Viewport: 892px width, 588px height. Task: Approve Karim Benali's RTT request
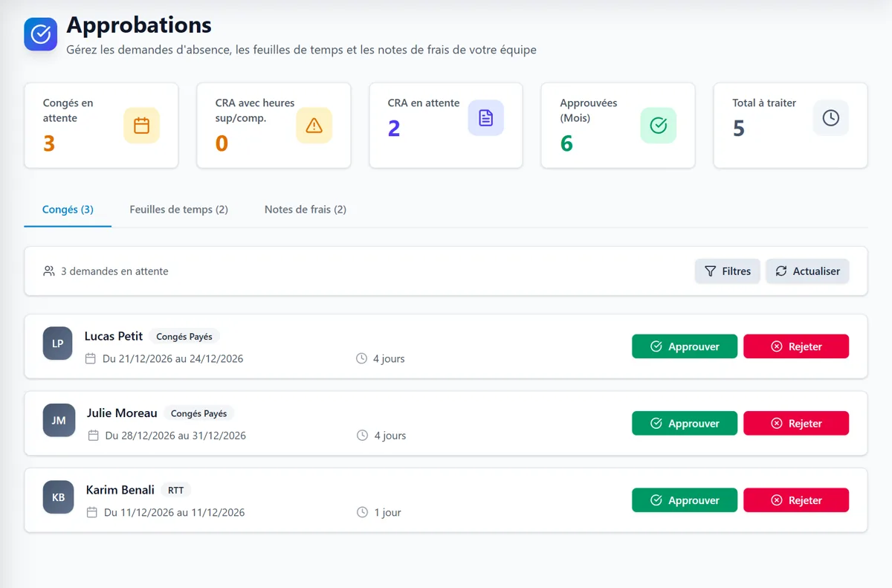coord(685,500)
